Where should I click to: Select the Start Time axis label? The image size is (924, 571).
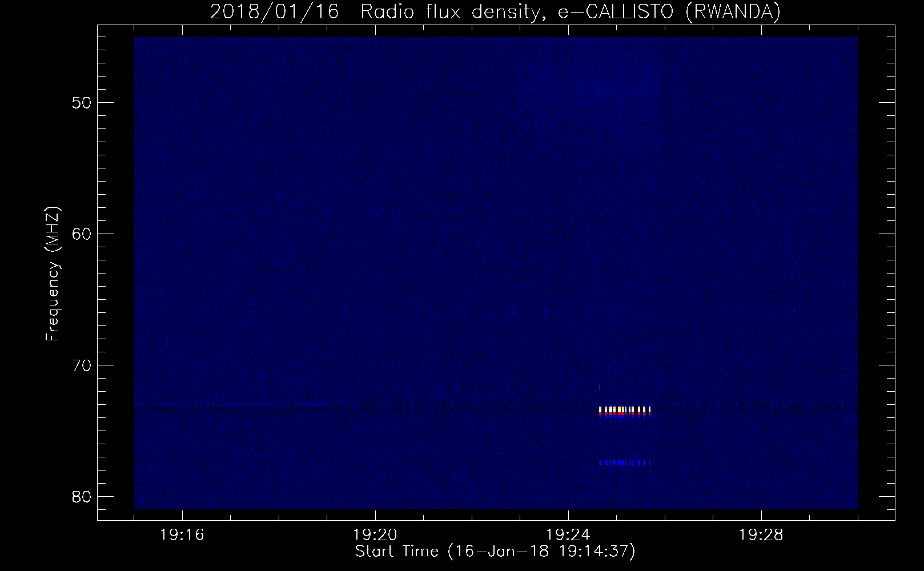pyautogui.click(x=495, y=552)
